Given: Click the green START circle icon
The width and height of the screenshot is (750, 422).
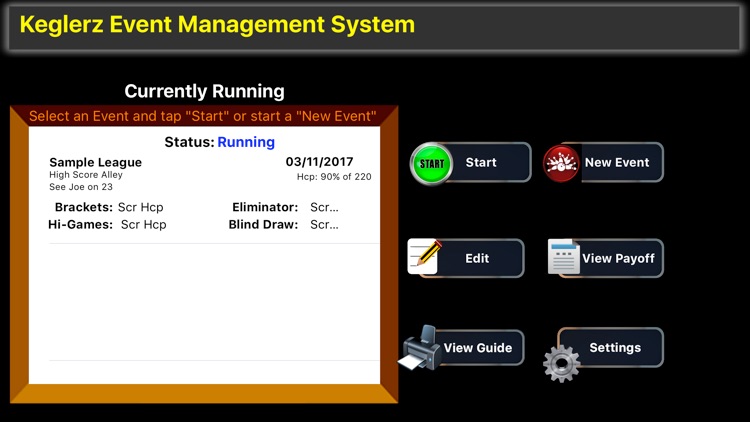Looking at the screenshot, I should click(x=431, y=164).
